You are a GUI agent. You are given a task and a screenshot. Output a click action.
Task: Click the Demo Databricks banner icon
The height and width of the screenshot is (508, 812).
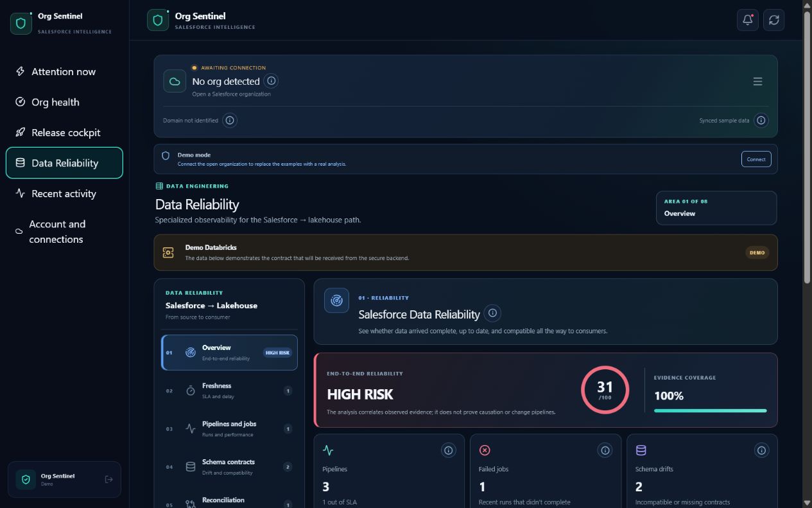point(168,252)
